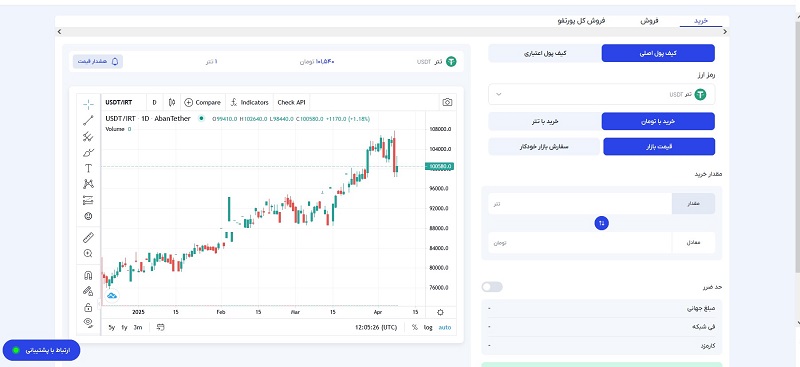The height and width of the screenshot is (367, 800).
Task: Select the brush drawing tool
Action: point(88,152)
